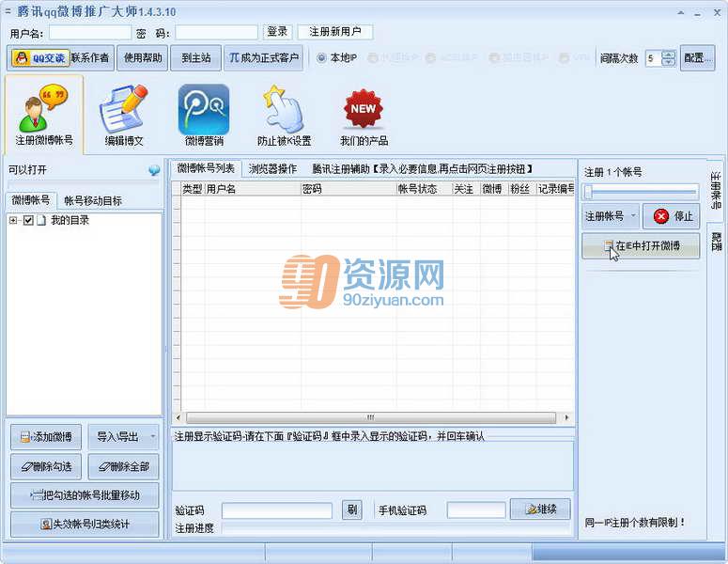728x564 pixels.
Task: Click 失效帐号归类统计 button
Action: (85, 525)
